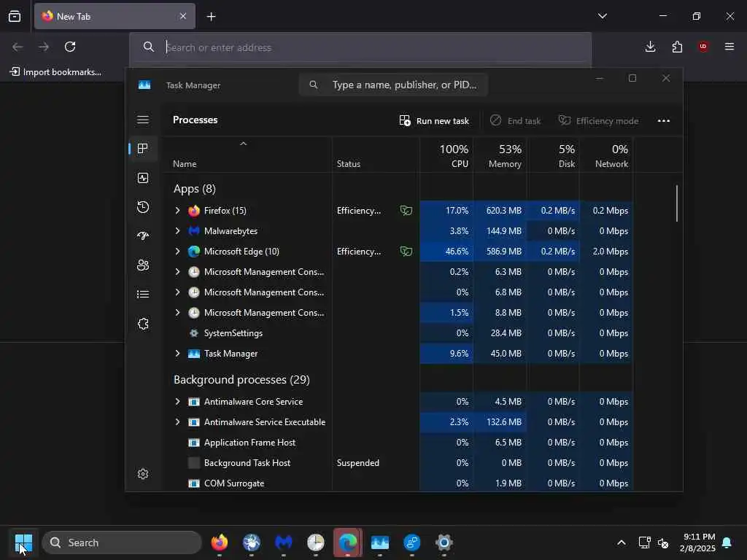The width and height of the screenshot is (747, 560).
Task: Open the App history sidebar icon
Action: (143, 207)
